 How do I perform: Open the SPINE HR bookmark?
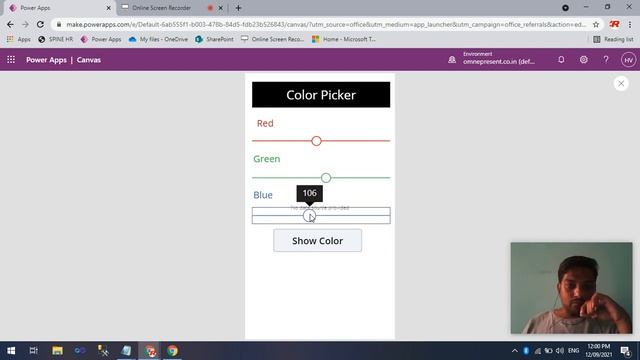56,39
